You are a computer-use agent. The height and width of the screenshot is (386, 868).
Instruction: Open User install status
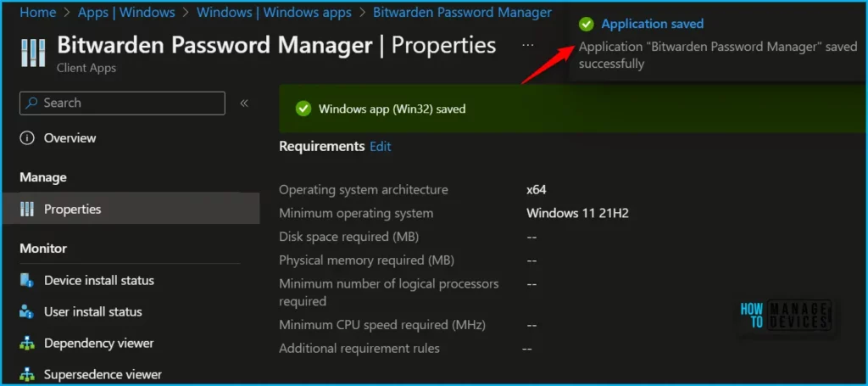point(93,312)
